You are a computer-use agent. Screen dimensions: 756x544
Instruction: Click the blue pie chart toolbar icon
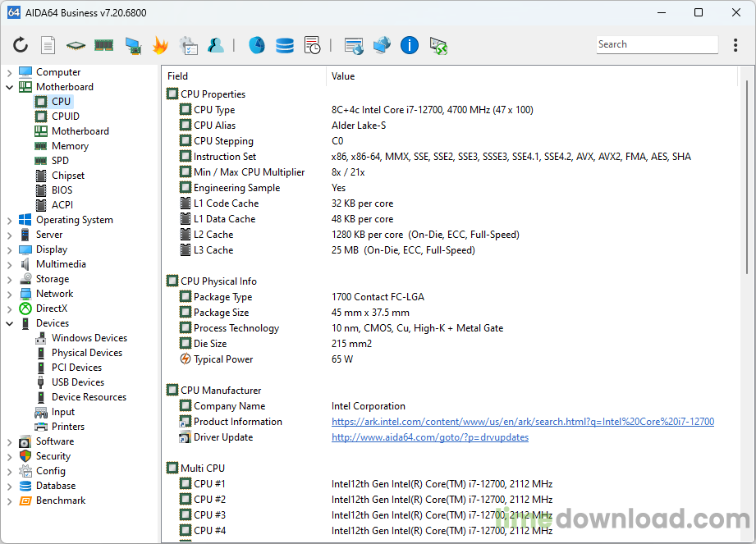click(256, 45)
